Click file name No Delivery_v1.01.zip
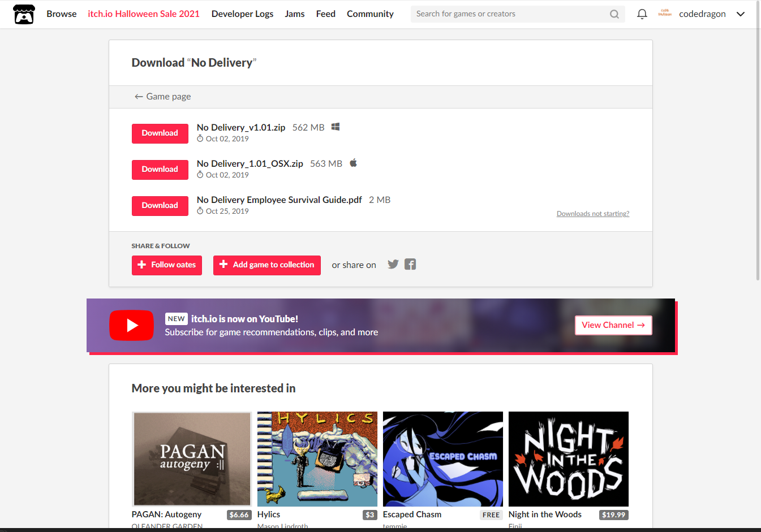 click(241, 128)
